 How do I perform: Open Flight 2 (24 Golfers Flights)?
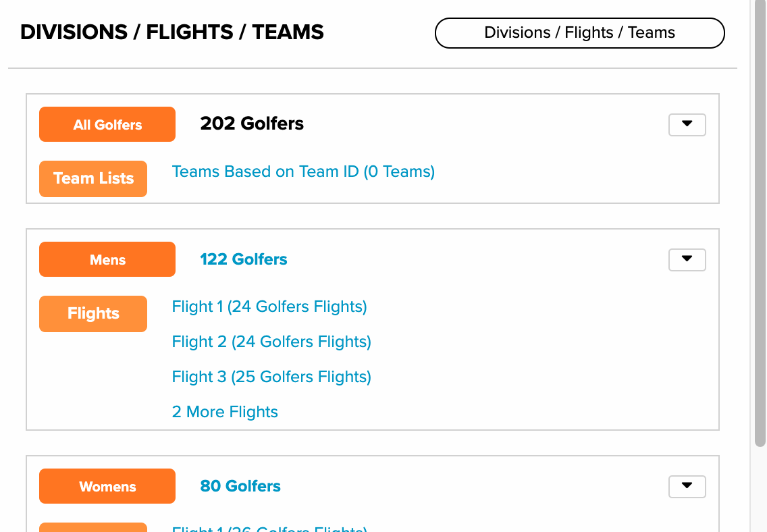pos(271,342)
